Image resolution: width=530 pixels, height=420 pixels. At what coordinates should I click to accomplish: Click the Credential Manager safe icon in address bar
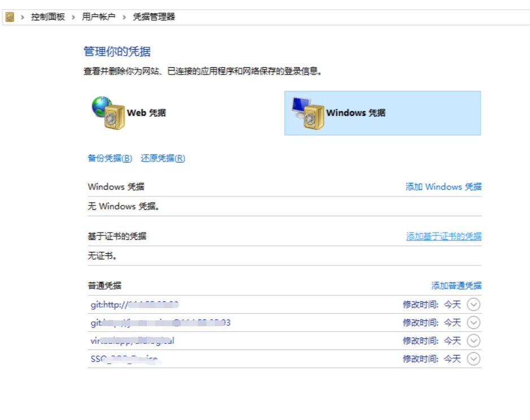click(10, 17)
